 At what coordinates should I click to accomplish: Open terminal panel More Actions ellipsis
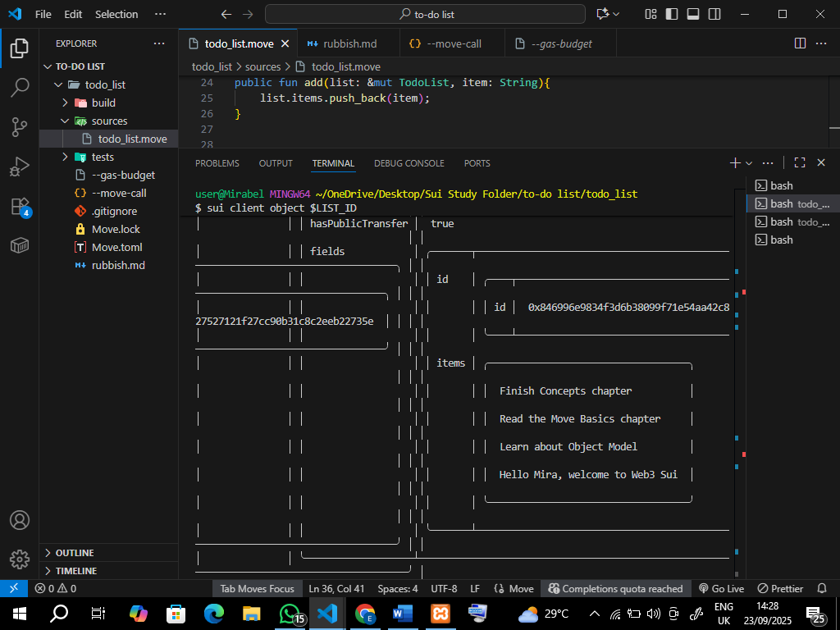coord(768,163)
